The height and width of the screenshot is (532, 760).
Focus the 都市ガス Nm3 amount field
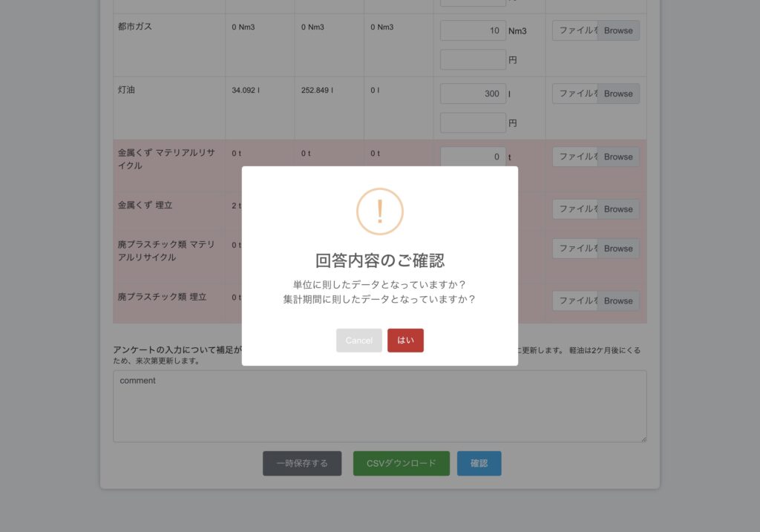(473, 30)
